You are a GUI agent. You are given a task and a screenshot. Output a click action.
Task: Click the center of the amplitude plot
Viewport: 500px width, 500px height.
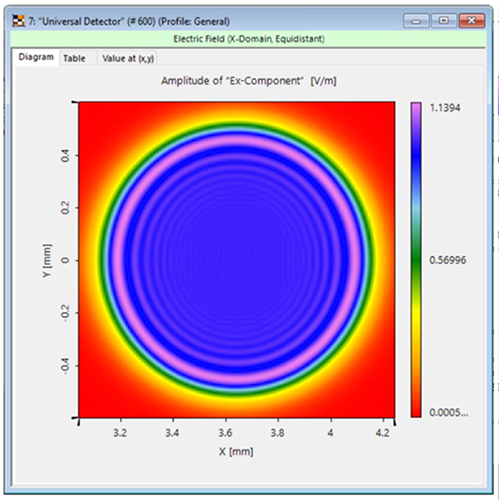point(237,260)
